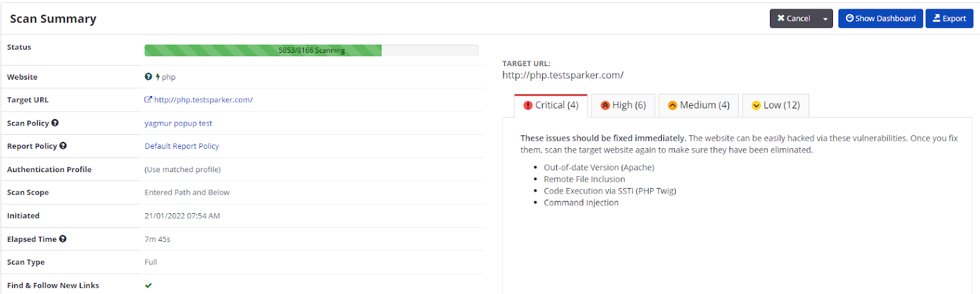Screen dimensions: 980x294
Task: Click the red Critical severity icon
Action: [x=528, y=105]
